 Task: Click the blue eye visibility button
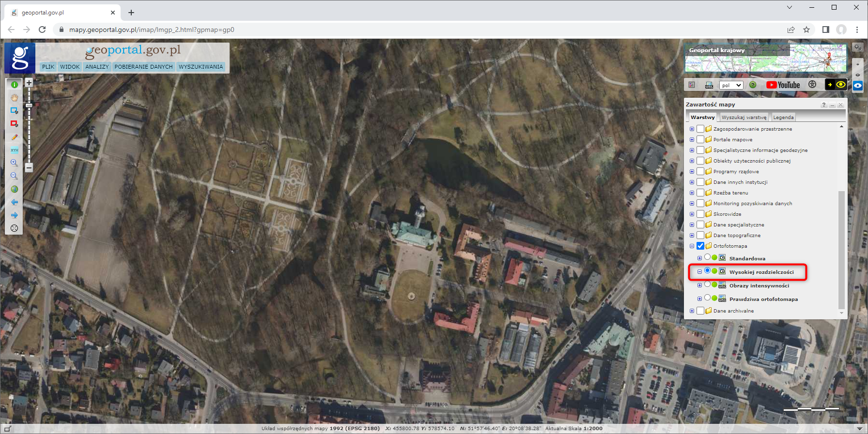(x=858, y=86)
